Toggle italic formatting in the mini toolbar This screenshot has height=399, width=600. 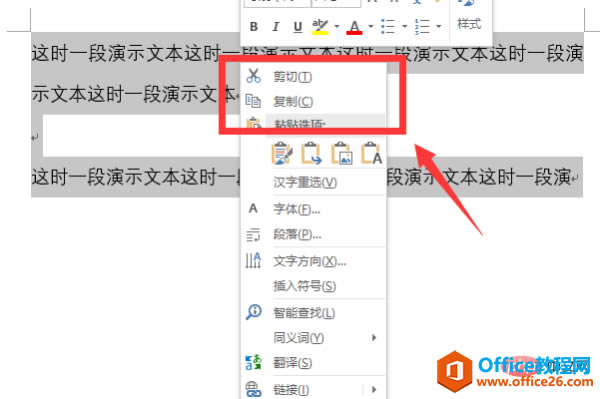275,27
